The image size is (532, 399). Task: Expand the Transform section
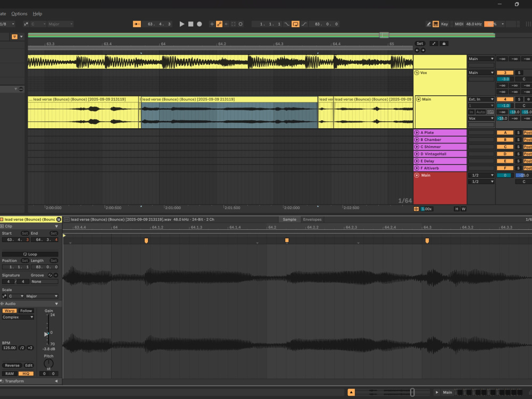pyautogui.click(x=56, y=381)
